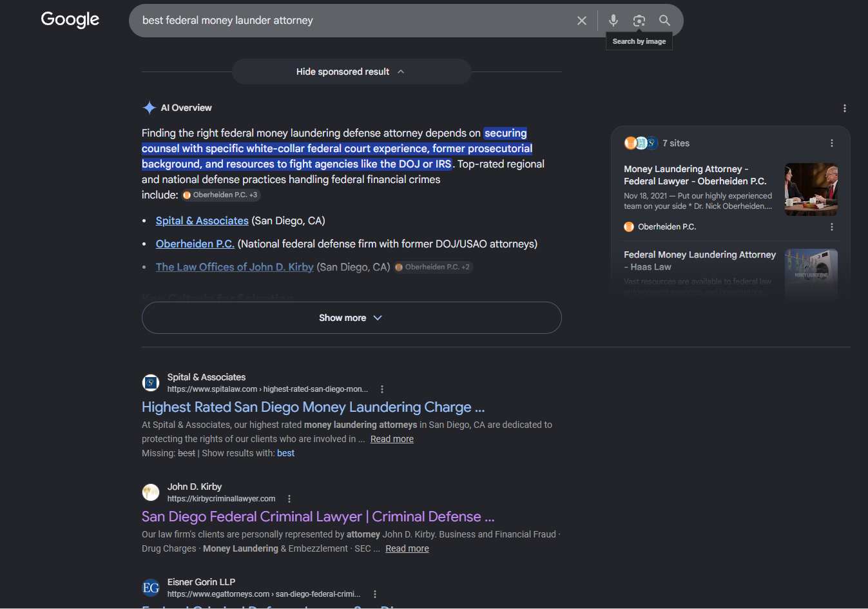This screenshot has width=868, height=609.
Task: Click the Eisner Gorin LLP EG favicon
Action: [151, 588]
